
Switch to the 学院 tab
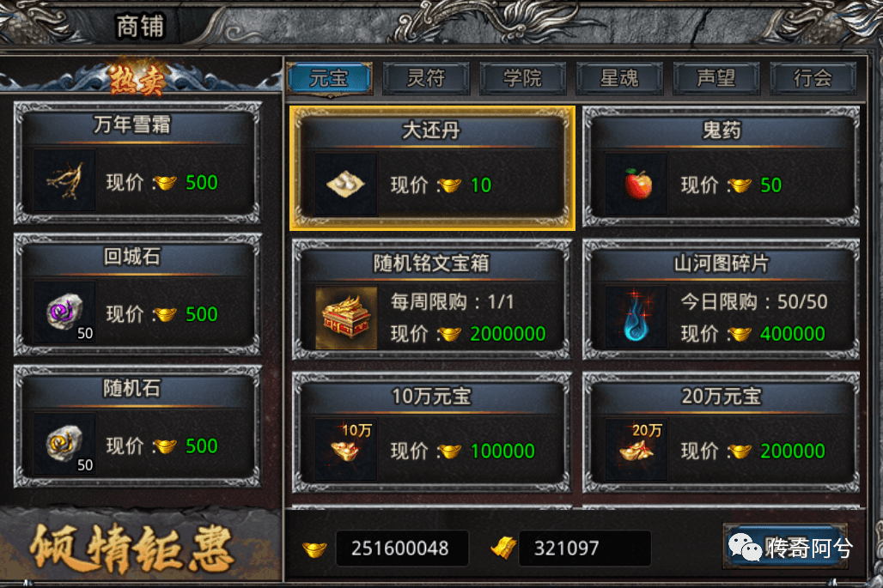(522, 78)
